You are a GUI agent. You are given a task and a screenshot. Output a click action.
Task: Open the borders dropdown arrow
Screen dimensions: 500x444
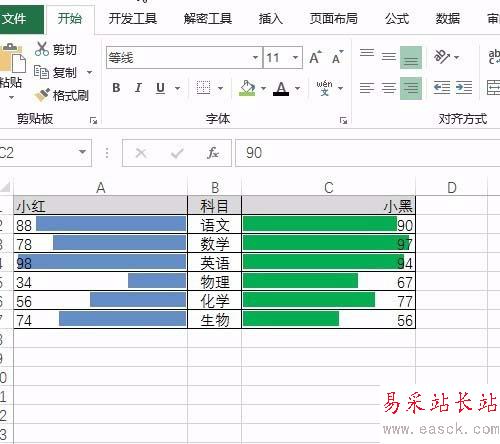pyautogui.click(x=220, y=88)
